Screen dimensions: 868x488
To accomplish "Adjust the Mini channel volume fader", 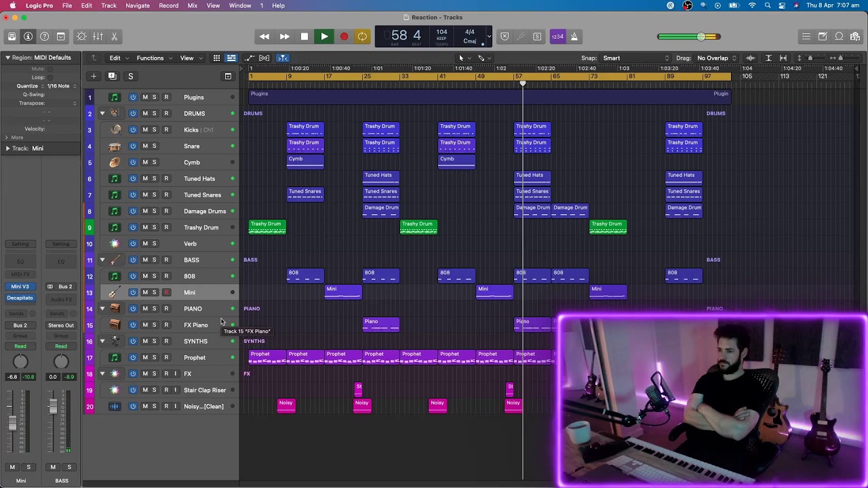I will [x=12, y=424].
